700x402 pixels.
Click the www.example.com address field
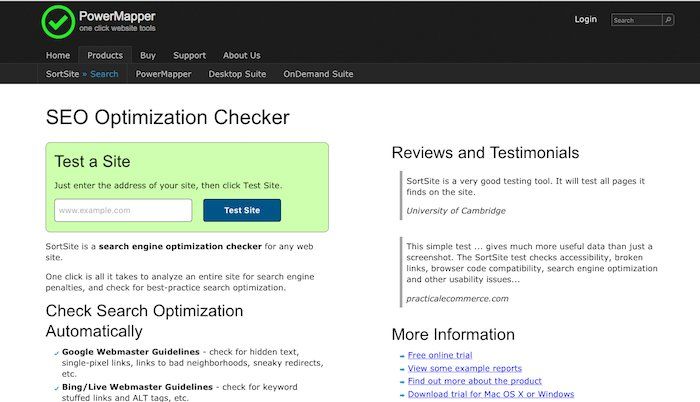pos(123,210)
